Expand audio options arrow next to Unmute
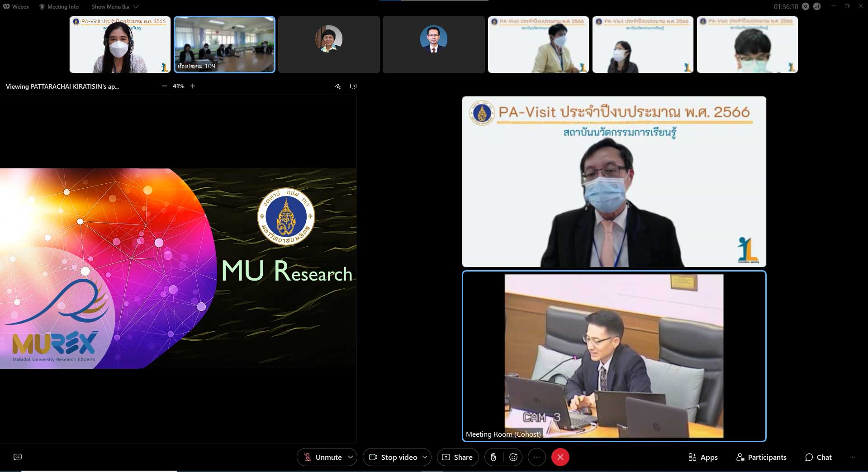Image resolution: width=868 pixels, height=472 pixels. (351, 457)
